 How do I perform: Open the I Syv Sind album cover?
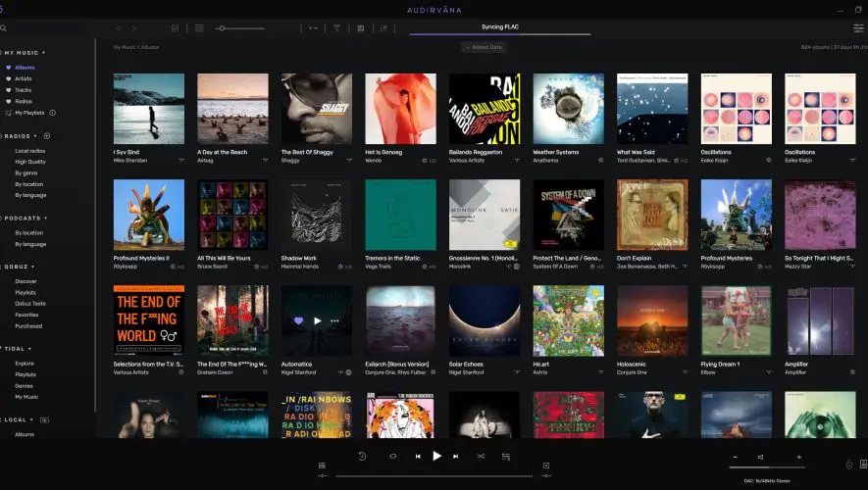coord(149,109)
